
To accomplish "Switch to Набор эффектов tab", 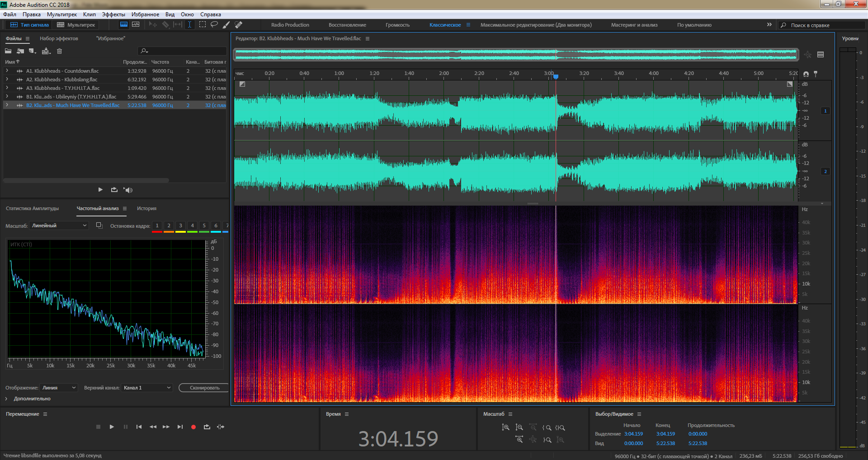I will tap(59, 38).
